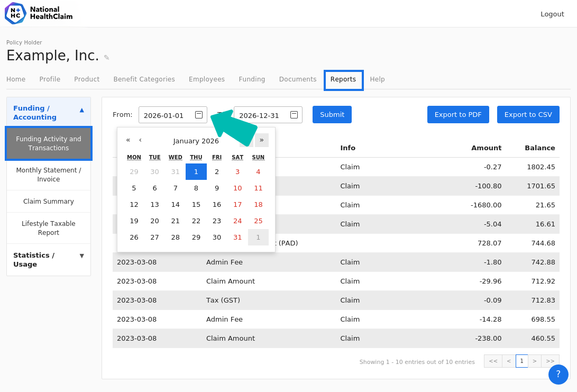Open the Help tab
Screen dimensions: 577x392
click(x=377, y=79)
